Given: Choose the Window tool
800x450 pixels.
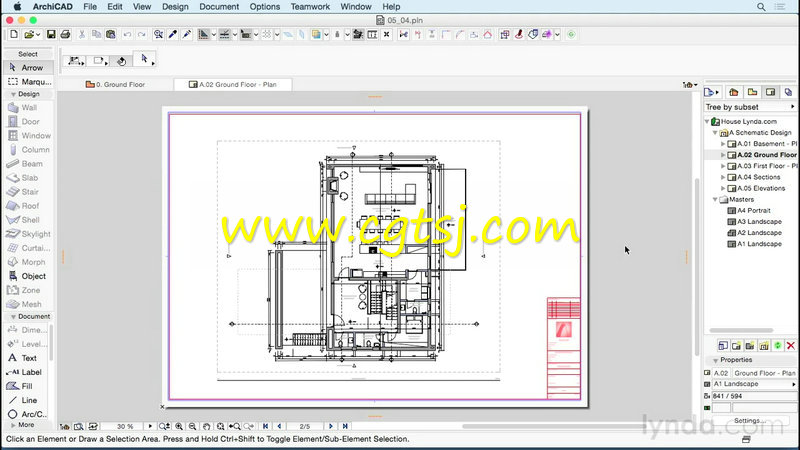Looking at the screenshot, I should 28,136.
